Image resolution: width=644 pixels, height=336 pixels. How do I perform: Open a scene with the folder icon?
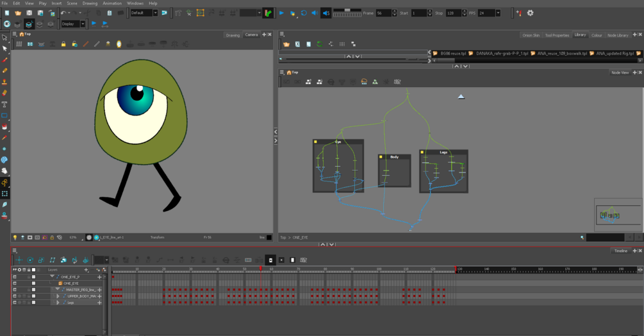click(x=18, y=13)
